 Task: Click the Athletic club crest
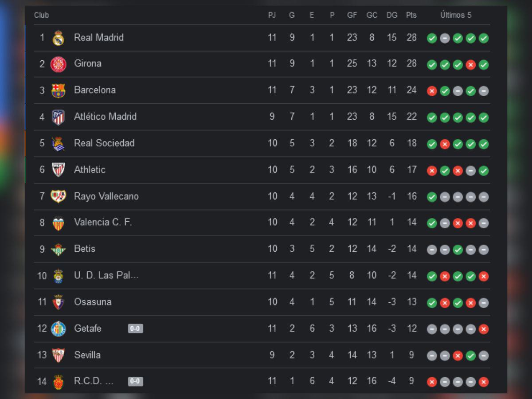[58, 170]
